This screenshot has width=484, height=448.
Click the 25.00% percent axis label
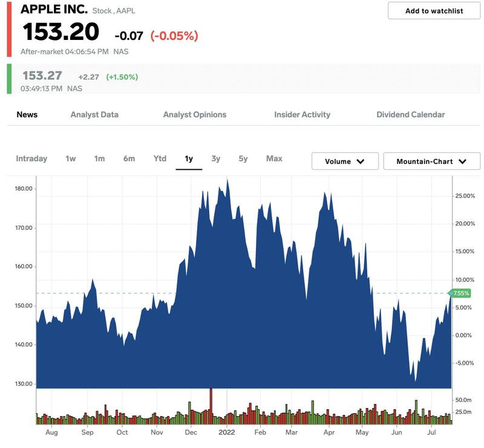click(465, 196)
